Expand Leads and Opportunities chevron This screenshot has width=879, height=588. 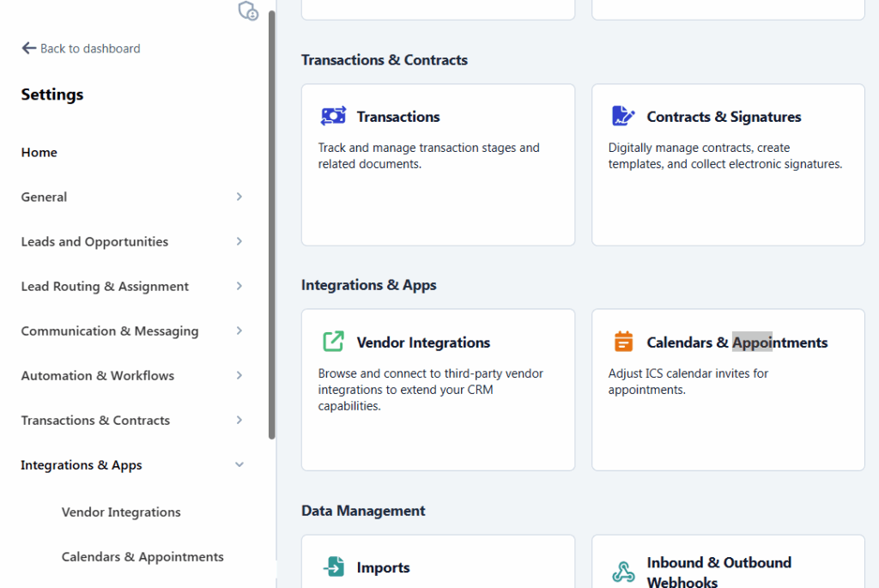click(239, 241)
